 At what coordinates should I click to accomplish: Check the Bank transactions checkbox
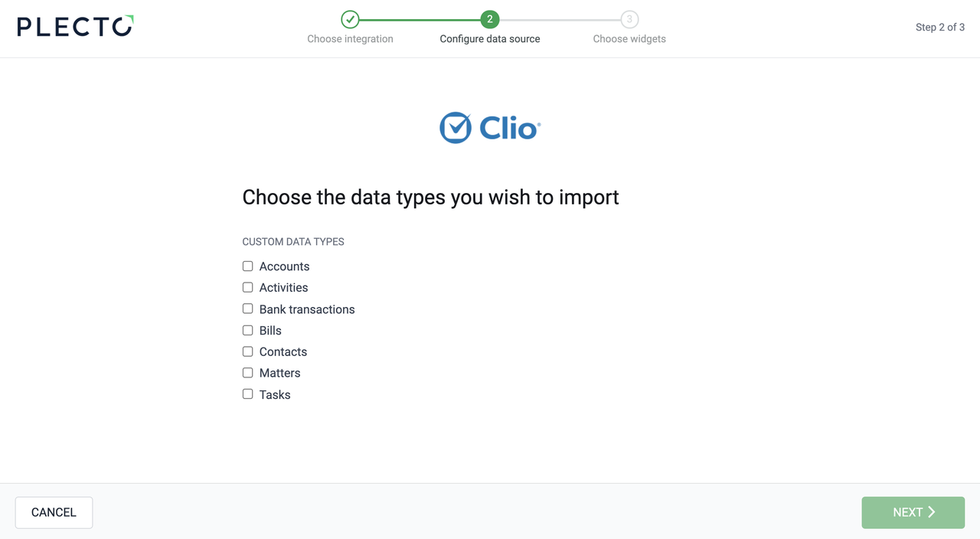[x=248, y=309]
